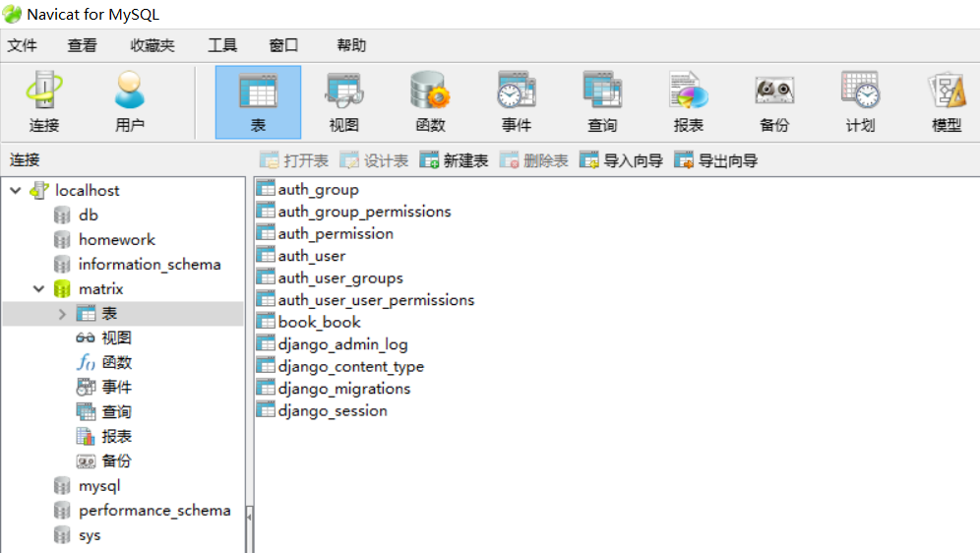Viewport: 980px width, 553px height.
Task: Select 事件 under the matrix database
Action: point(116,387)
